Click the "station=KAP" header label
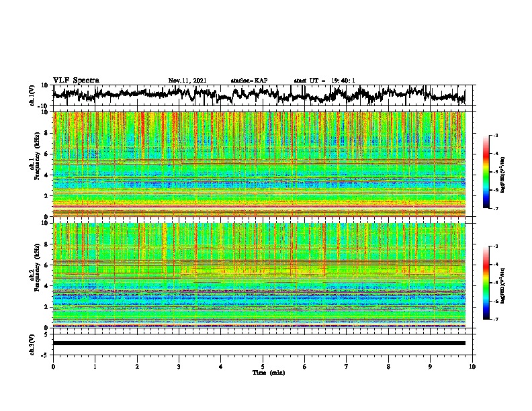The width and height of the screenshot is (532, 411). click(249, 81)
